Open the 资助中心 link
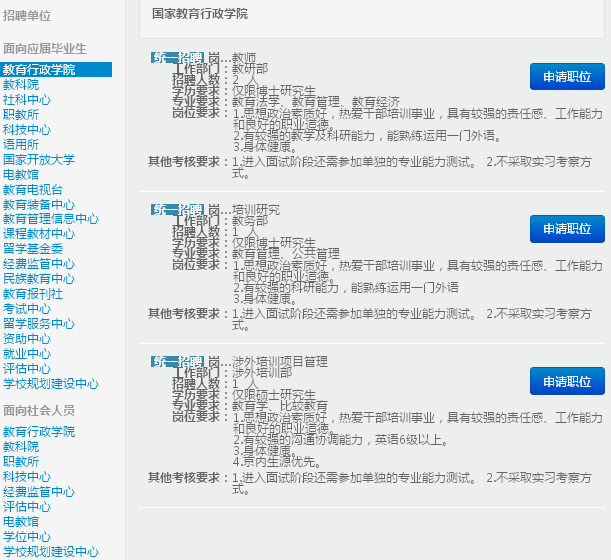The width and height of the screenshot is (611, 560). point(27,339)
